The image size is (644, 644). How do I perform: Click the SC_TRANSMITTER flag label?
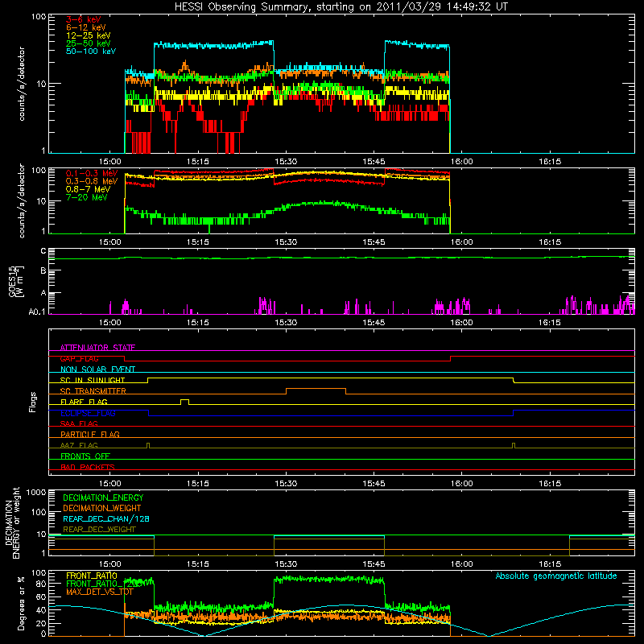(x=93, y=391)
